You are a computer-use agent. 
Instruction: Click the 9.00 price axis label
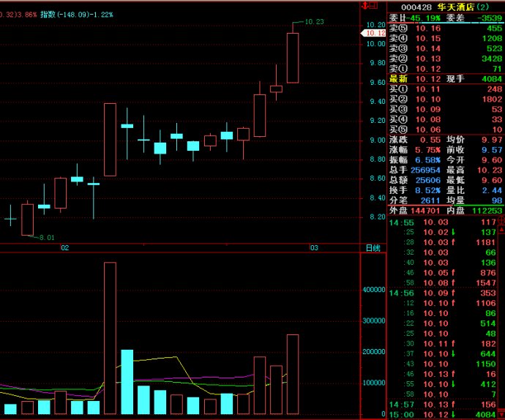pos(378,140)
